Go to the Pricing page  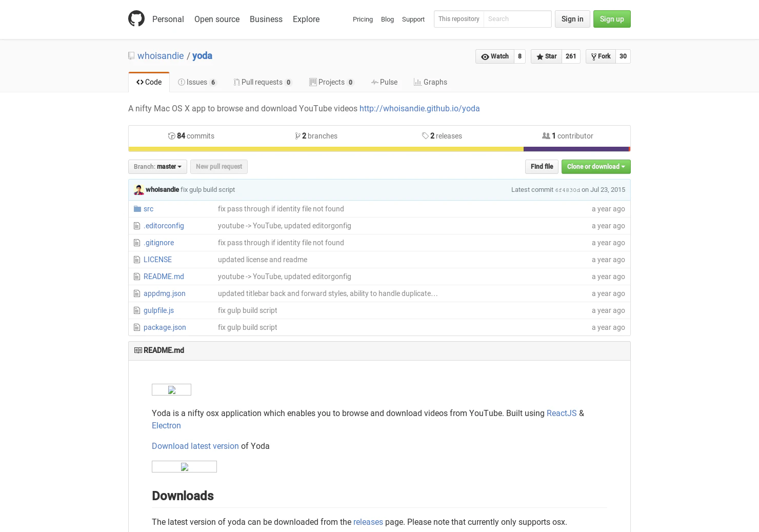click(x=363, y=19)
